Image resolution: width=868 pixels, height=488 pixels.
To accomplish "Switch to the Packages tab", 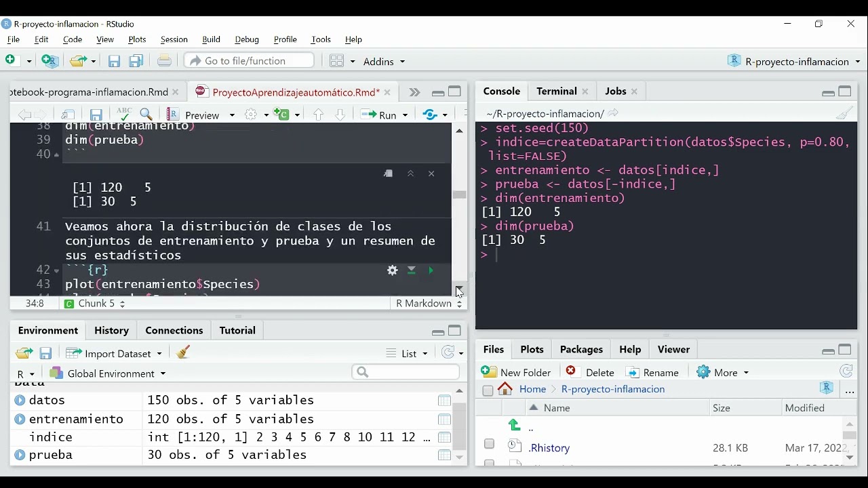I will pyautogui.click(x=581, y=349).
